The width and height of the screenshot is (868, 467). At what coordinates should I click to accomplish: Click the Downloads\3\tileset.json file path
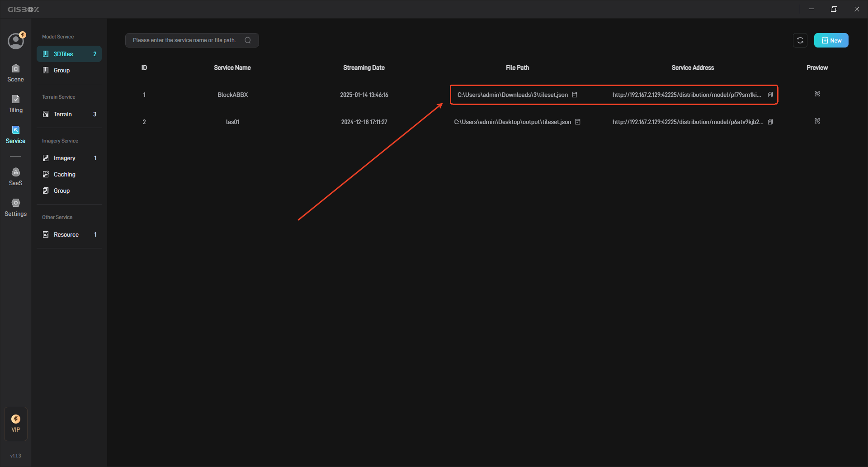coord(513,95)
